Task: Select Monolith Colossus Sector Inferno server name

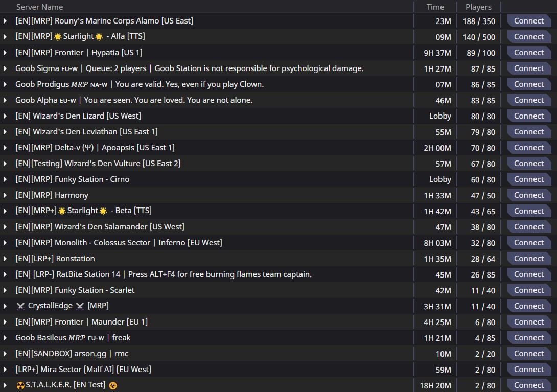Action: pos(119,243)
